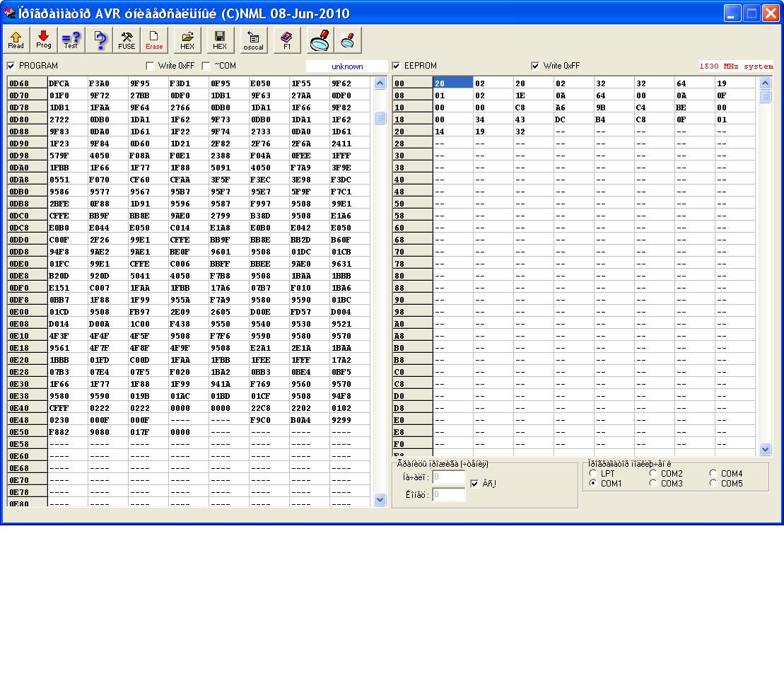The height and width of the screenshot is (693, 784).
Task: Select COM3 port option
Action: 653,484
